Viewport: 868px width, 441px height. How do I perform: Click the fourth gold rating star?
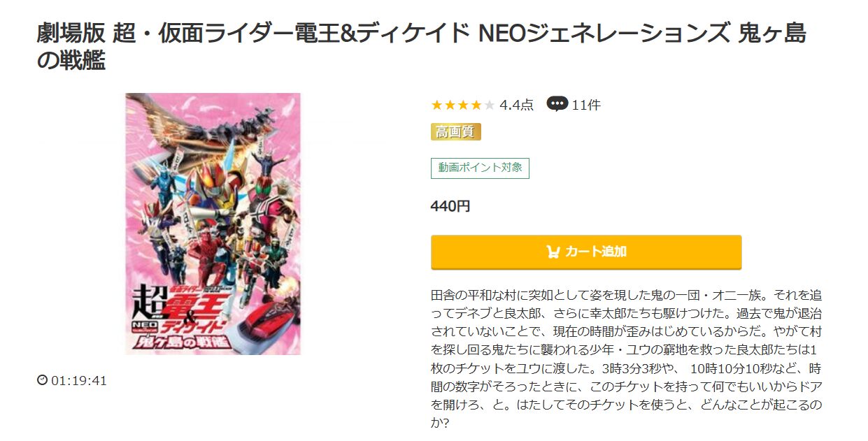pos(476,106)
